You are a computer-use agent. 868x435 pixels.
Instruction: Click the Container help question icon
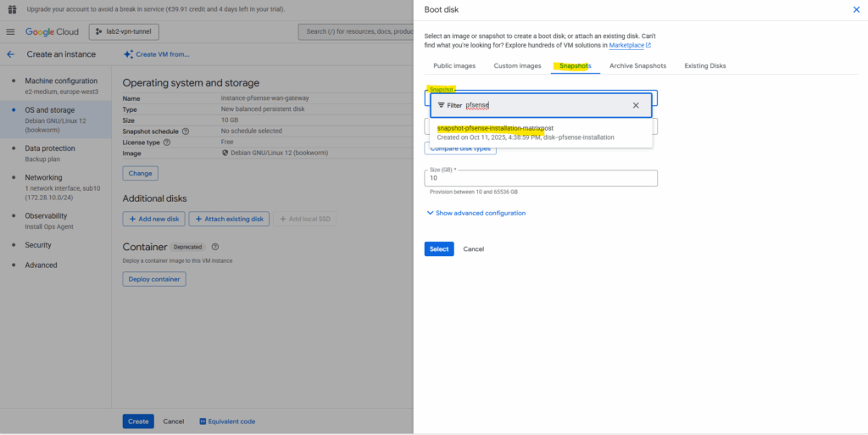pos(215,247)
